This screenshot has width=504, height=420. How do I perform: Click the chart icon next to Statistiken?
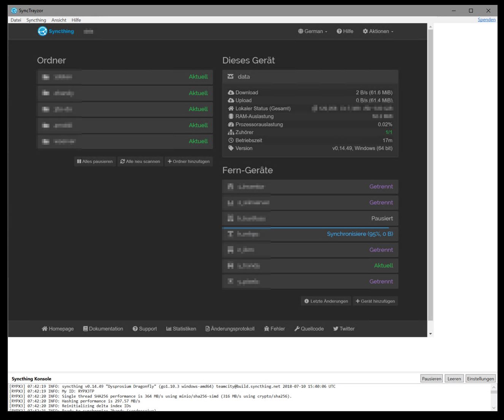[x=169, y=328]
